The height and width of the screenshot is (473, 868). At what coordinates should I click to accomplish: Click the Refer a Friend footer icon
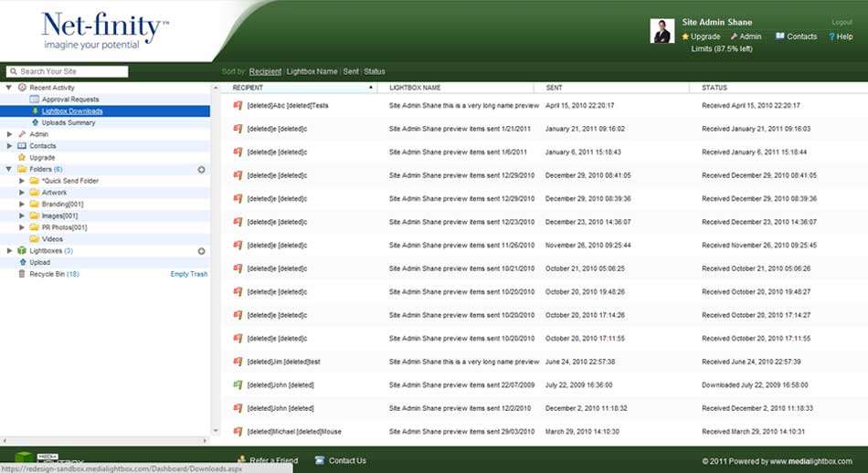pos(241,460)
